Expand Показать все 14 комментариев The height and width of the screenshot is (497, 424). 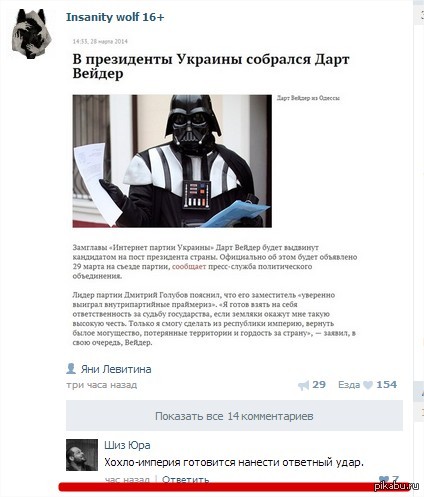click(x=234, y=416)
